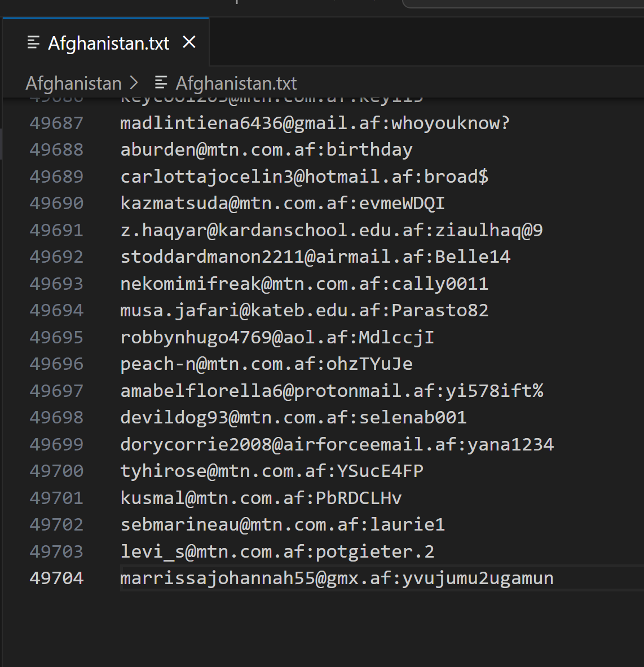Click the highlighted line number 49704

coord(56,578)
